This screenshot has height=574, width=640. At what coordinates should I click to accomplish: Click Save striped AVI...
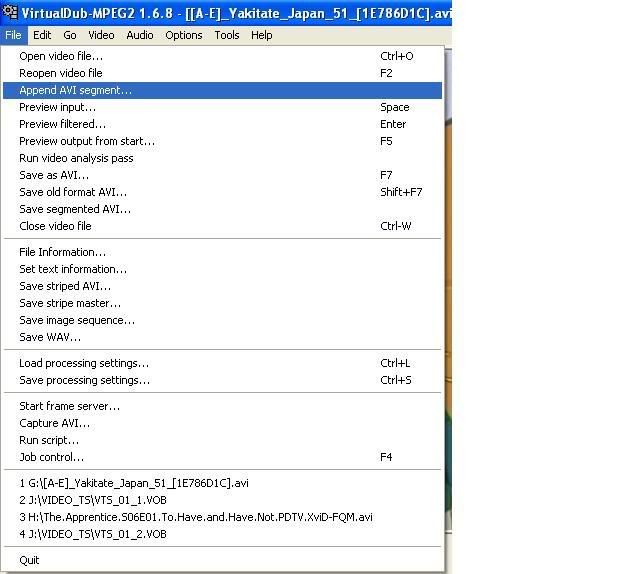222,286
